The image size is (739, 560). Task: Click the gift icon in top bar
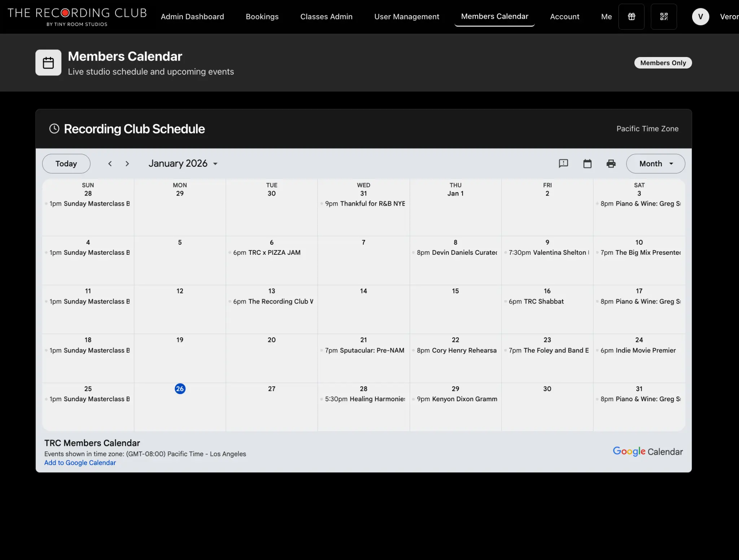631,17
